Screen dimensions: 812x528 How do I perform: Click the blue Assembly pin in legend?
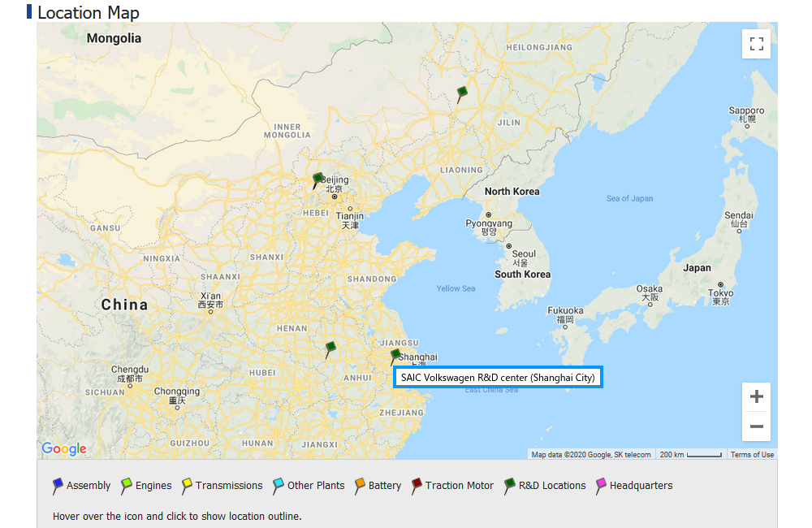tap(58, 486)
